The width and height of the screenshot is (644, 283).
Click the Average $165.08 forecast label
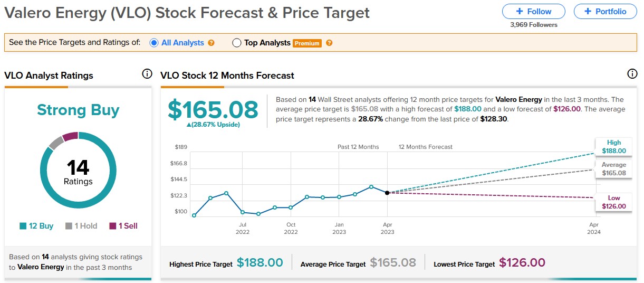pyautogui.click(x=614, y=169)
